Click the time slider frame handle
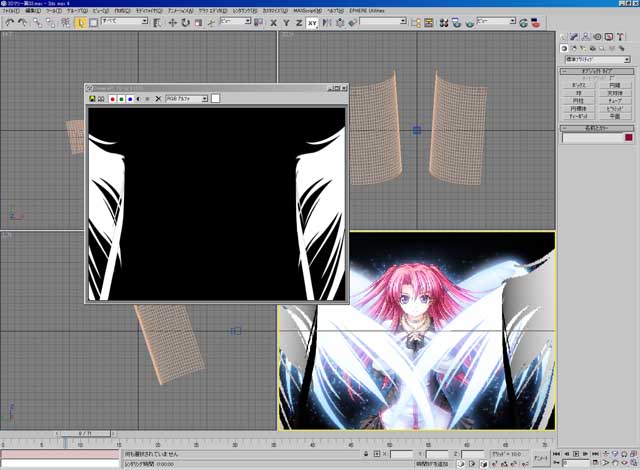 (x=85, y=434)
